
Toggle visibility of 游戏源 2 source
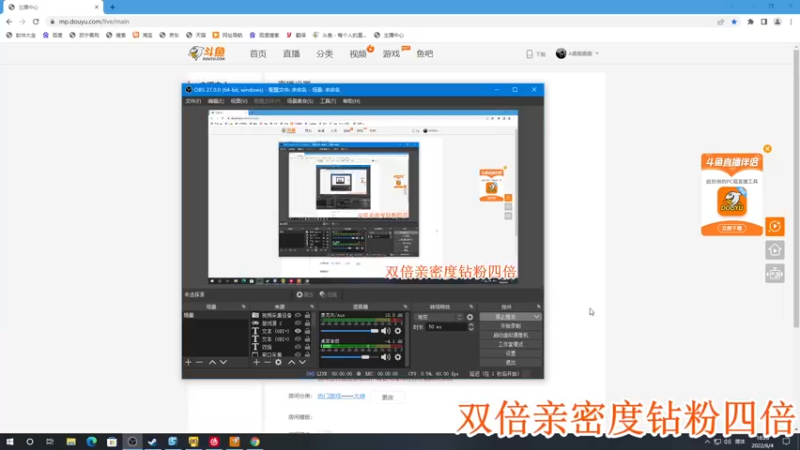coord(298,323)
